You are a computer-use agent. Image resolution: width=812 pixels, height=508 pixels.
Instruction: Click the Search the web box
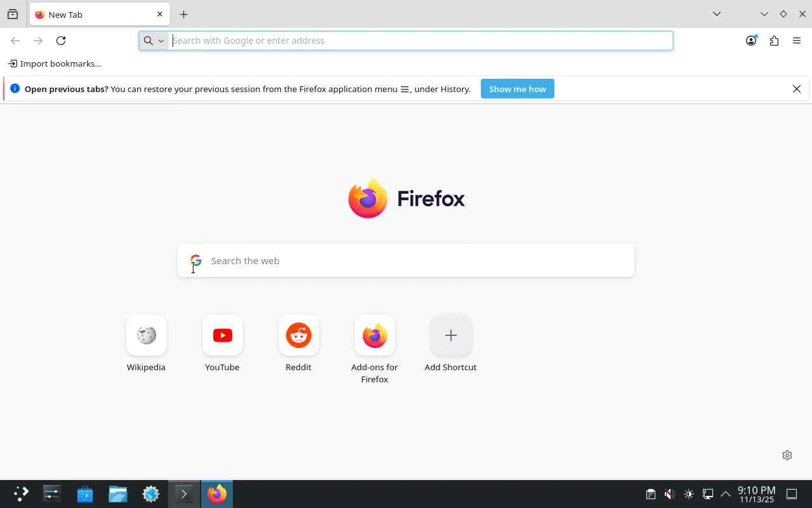click(406, 260)
